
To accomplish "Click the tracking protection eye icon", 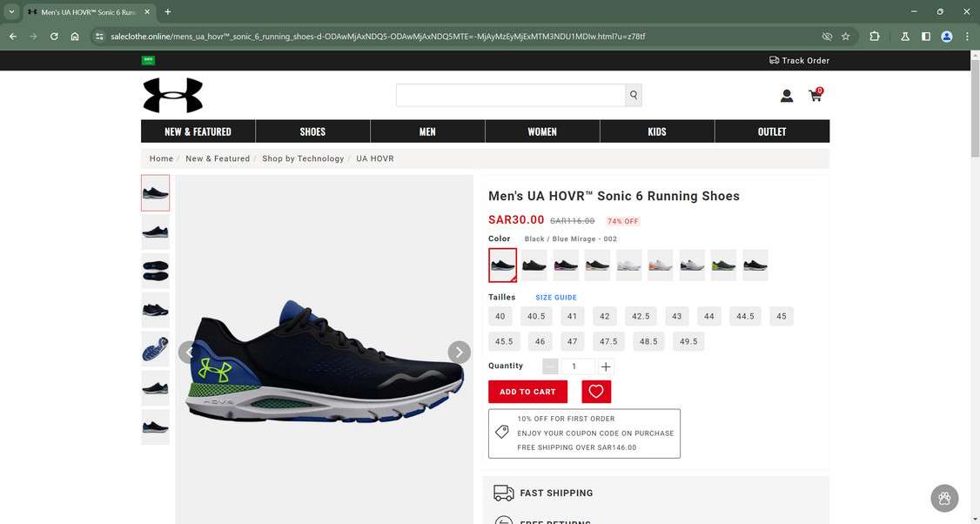I will [827, 37].
